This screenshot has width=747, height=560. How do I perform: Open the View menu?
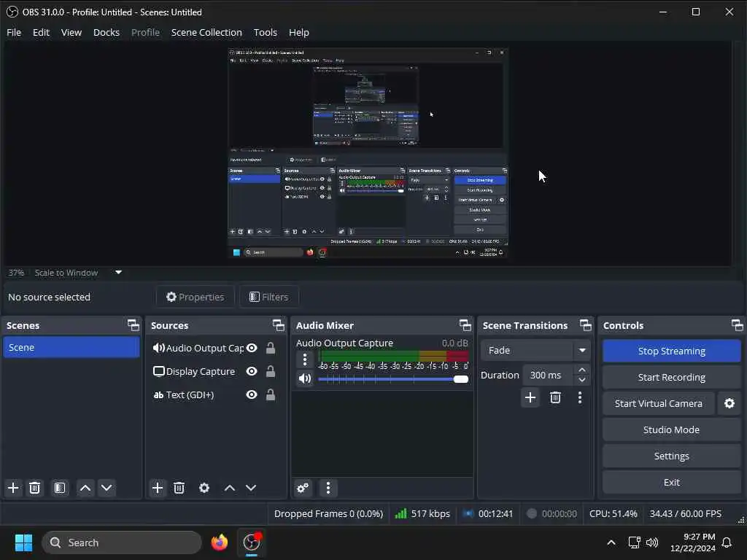71,32
